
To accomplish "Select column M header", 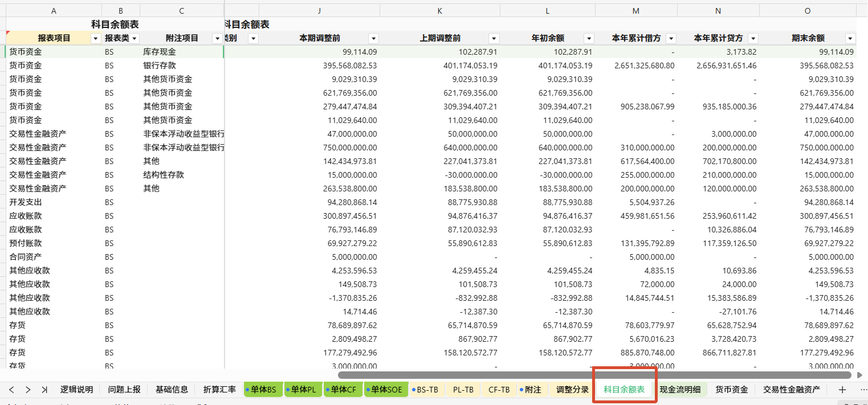I will point(636,11).
